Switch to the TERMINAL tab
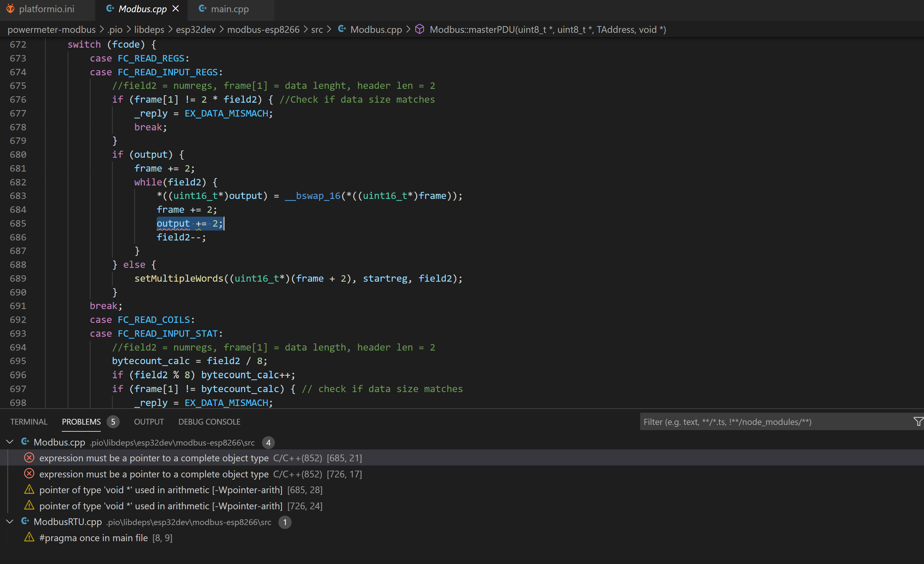 click(29, 421)
